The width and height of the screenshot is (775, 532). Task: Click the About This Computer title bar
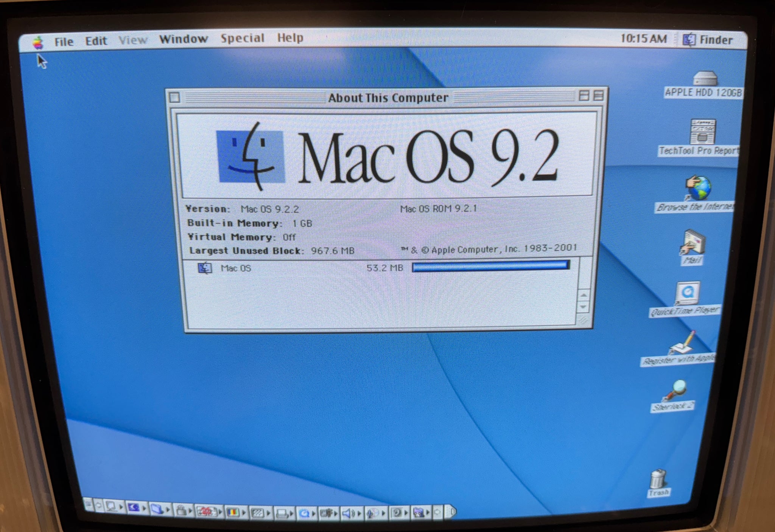tap(387, 98)
